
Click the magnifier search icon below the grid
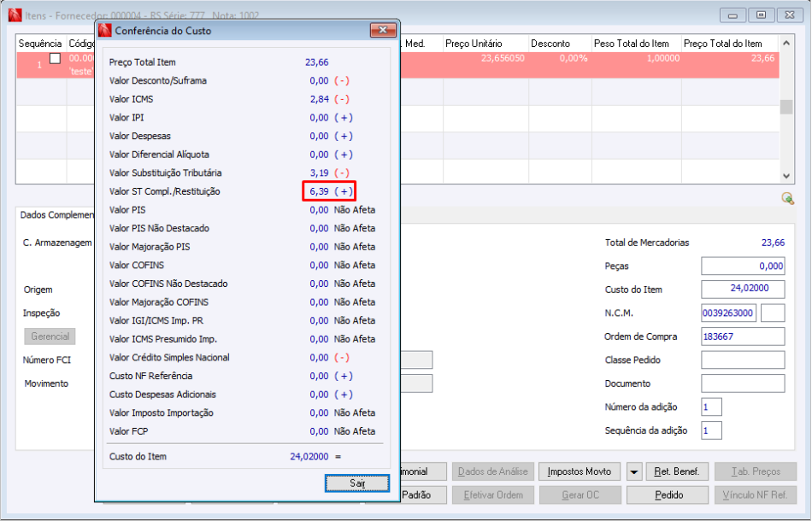click(x=788, y=198)
